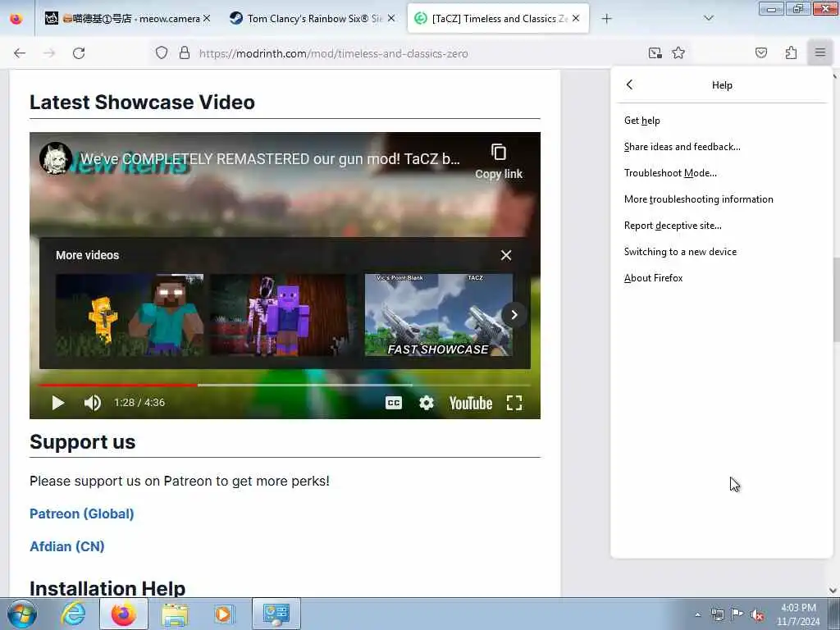The width and height of the screenshot is (840, 630).
Task: Open the Herobrine suggested video thumbnail
Action: click(130, 315)
